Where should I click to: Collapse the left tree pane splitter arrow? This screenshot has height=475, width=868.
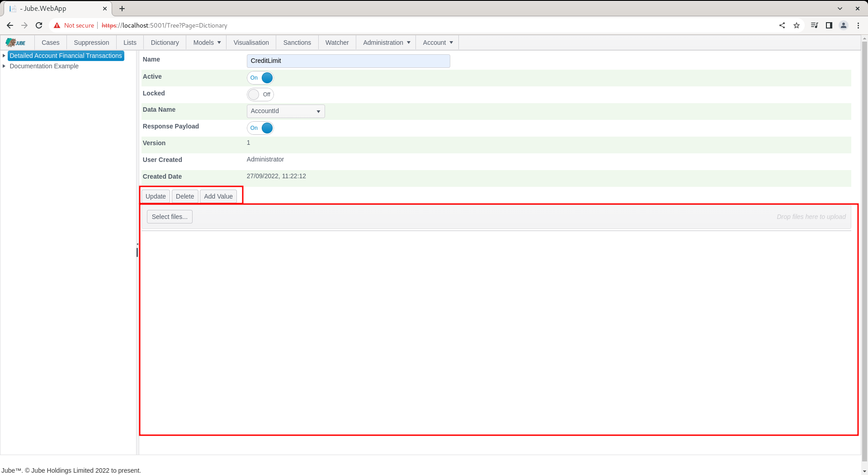click(137, 244)
